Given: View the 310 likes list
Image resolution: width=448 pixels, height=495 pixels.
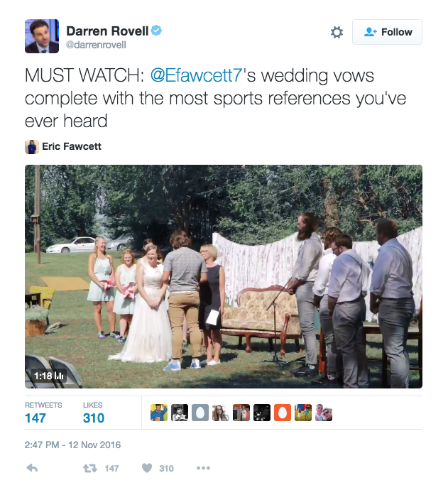Looking at the screenshot, I should point(94,413).
